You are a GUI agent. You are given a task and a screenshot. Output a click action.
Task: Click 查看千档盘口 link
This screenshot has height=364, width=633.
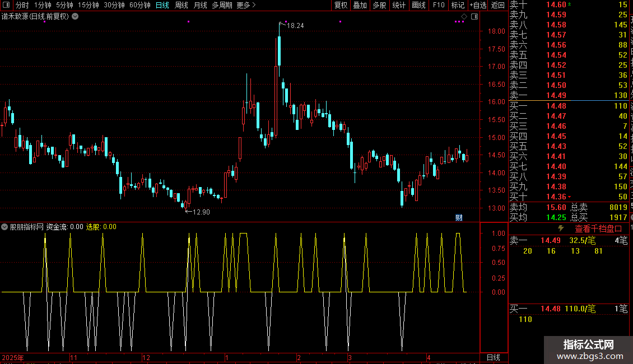click(x=598, y=228)
